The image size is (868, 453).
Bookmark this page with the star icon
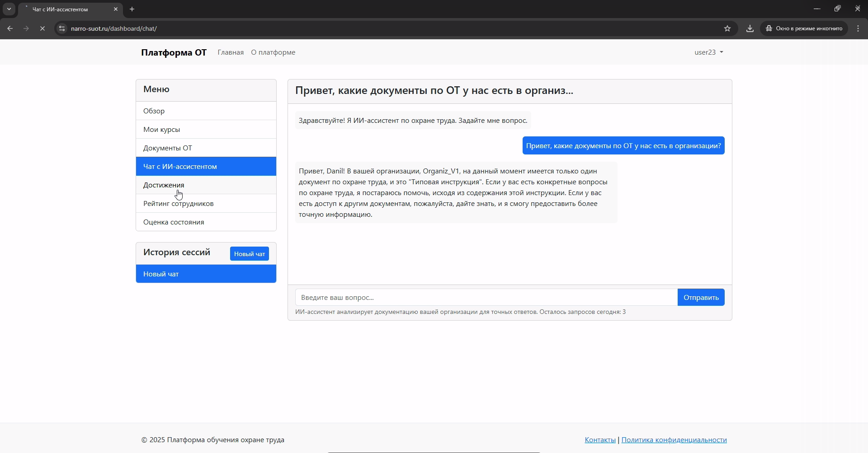click(727, 28)
